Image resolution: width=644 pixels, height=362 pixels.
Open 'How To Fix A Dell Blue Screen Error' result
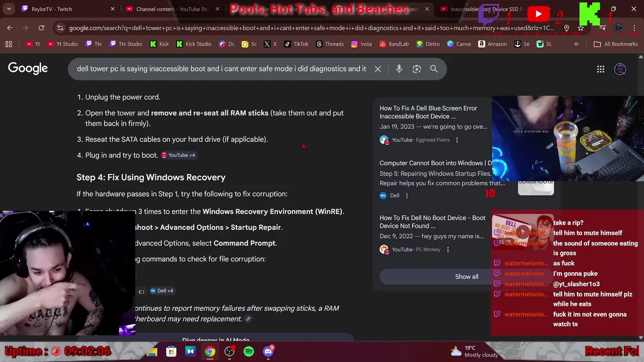(x=428, y=112)
